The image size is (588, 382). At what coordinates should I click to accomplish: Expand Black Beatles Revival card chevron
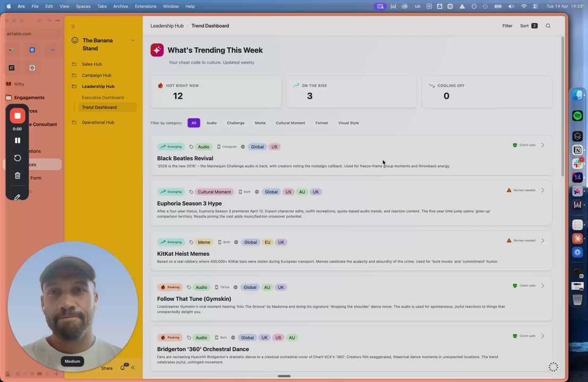tap(542, 145)
